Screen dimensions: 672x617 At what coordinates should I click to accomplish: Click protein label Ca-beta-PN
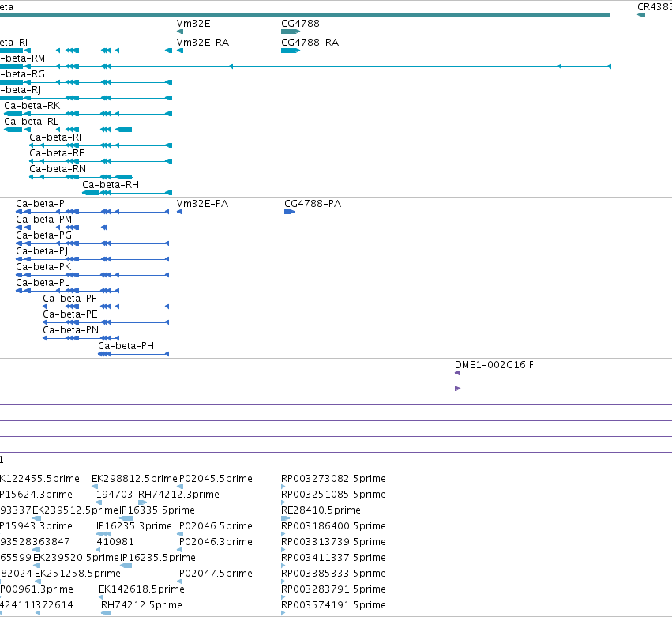(x=71, y=330)
